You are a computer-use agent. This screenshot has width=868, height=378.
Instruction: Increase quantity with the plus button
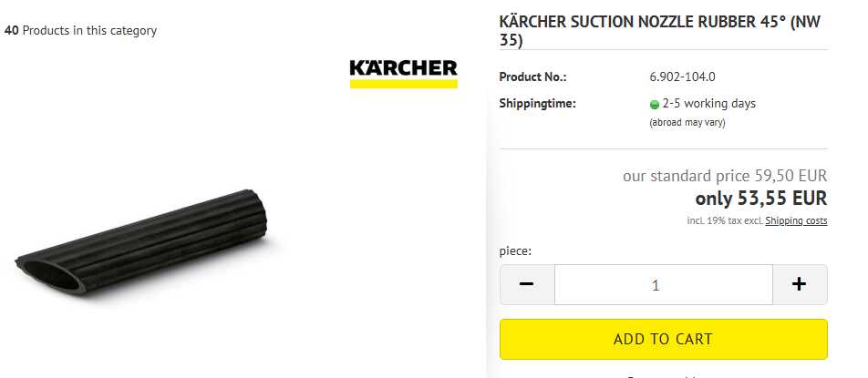point(800,284)
